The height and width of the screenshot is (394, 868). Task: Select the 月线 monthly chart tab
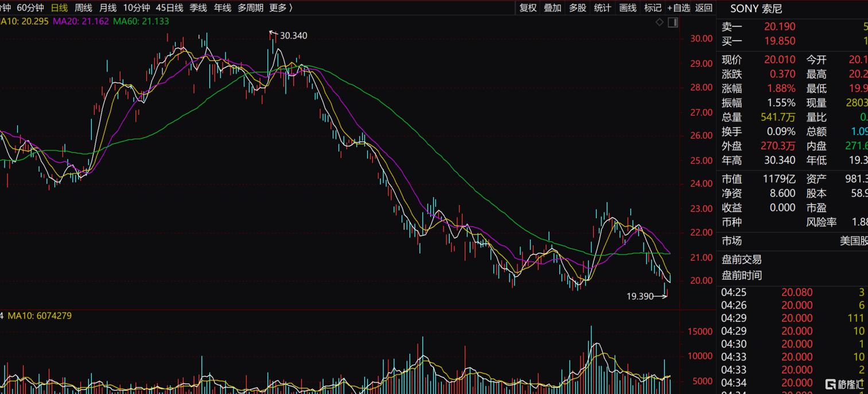(108, 8)
